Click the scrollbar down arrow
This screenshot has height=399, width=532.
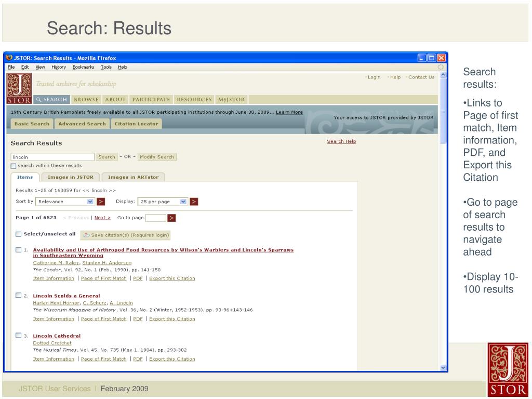(443, 367)
